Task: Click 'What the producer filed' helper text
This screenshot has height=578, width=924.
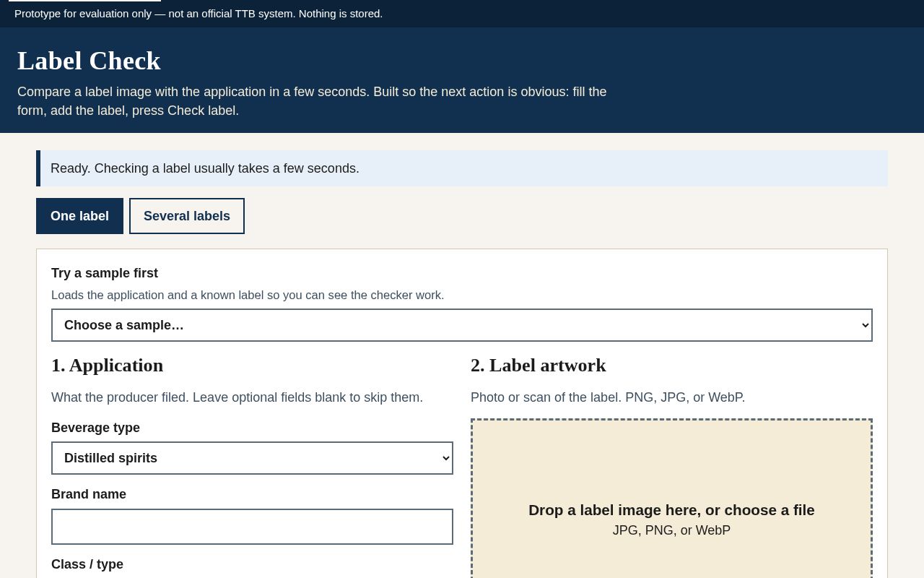Action: [237, 397]
